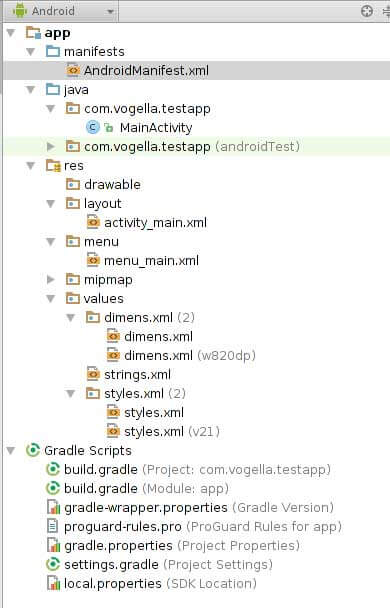Select build.gradle for Module: app
This screenshot has height=608, width=390.
(x=146, y=489)
